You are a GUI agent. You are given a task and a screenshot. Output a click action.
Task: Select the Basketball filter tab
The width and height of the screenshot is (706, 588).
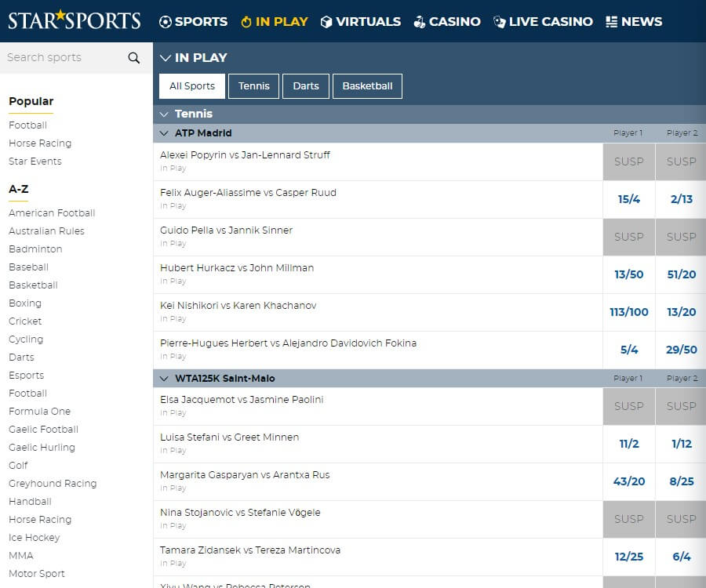367,86
